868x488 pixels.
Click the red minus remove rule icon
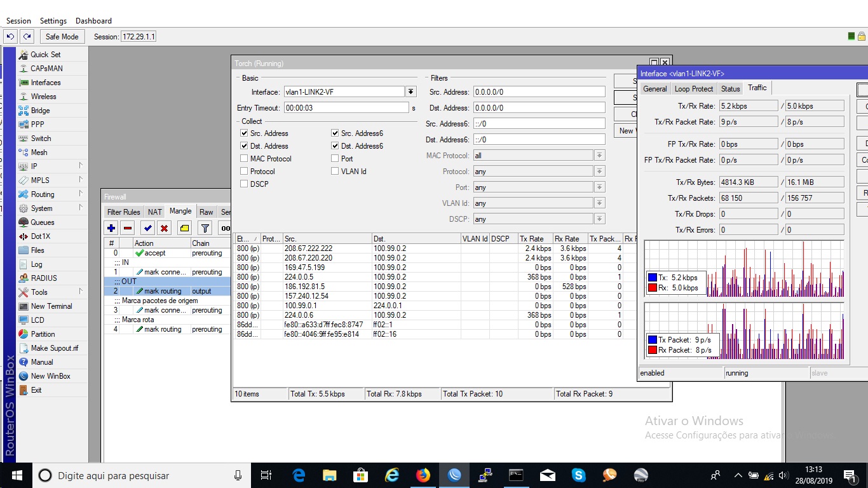pos(128,228)
